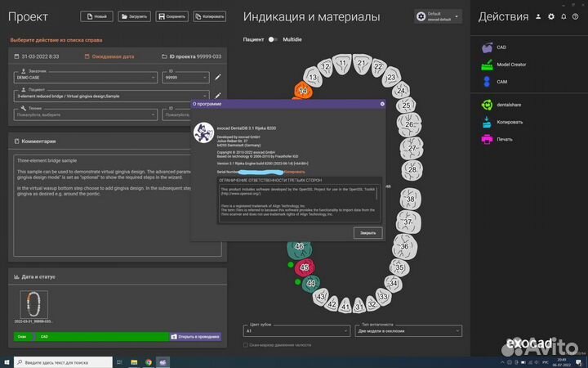The width and height of the screenshot is (588, 368).
Task: Click Загрузить project button
Action: 134,16
